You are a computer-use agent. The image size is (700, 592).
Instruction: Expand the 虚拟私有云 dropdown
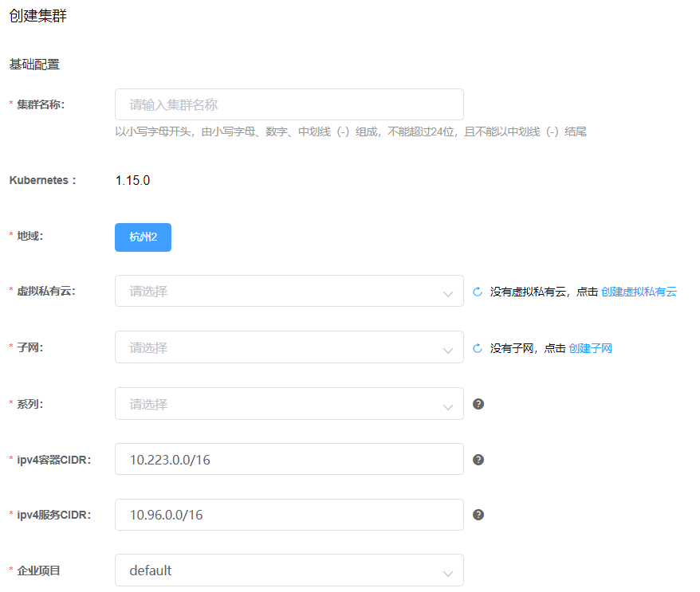[x=289, y=292]
